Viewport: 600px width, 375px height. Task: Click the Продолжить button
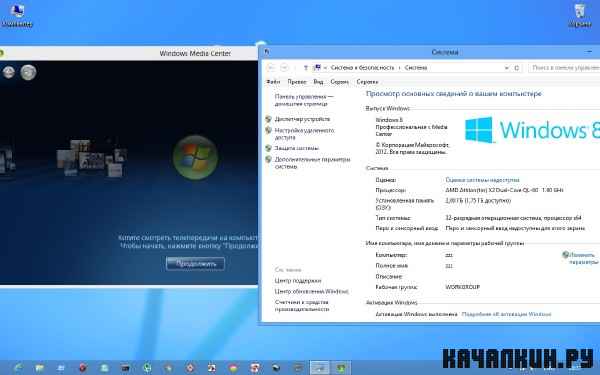pyautogui.click(x=195, y=264)
